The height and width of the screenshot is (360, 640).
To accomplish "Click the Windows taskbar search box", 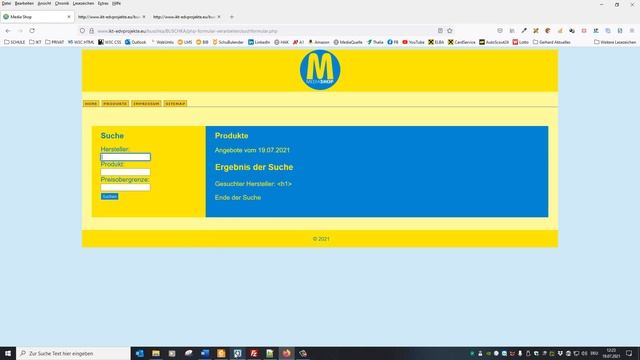I will 73,353.
